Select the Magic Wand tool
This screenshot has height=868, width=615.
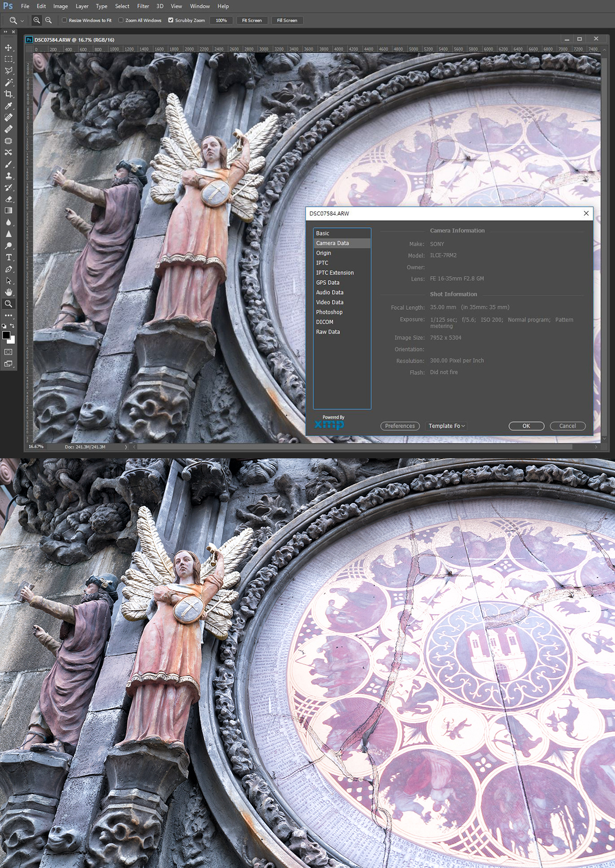tap(8, 82)
